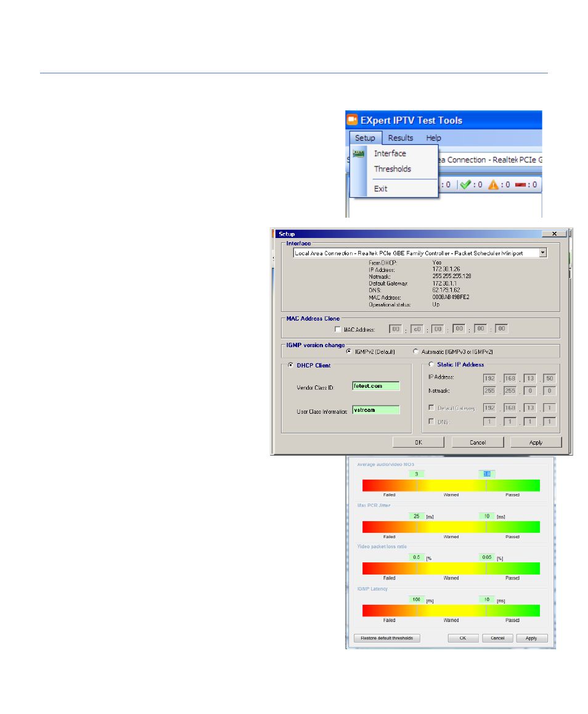This screenshot has height=714, width=588.
Task: Click the first Default Gateway octet field
Action: click(x=489, y=408)
